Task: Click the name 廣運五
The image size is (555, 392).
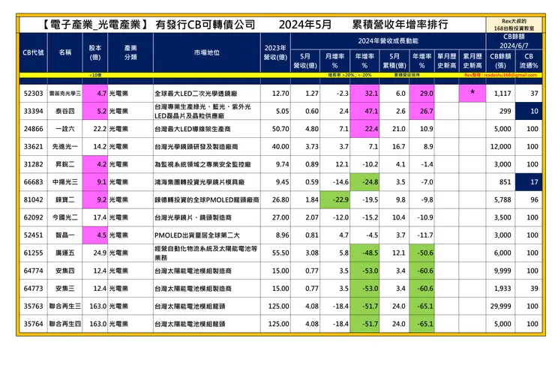Action: (x=64, y=253)
